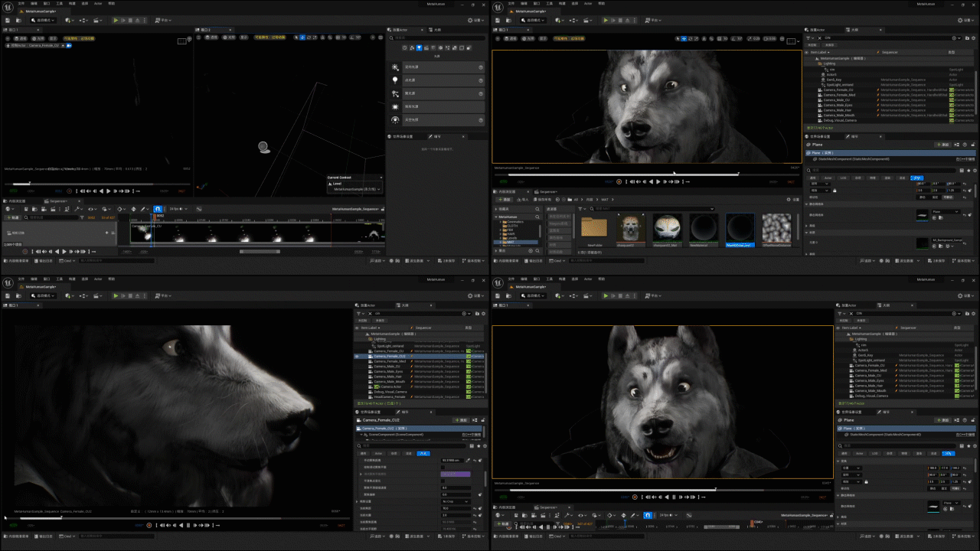This screenshot has height=551, width=980.
Task: Toggle visibility eye of Camera_Female_CU2 row
Action: (x=357, y=357)
